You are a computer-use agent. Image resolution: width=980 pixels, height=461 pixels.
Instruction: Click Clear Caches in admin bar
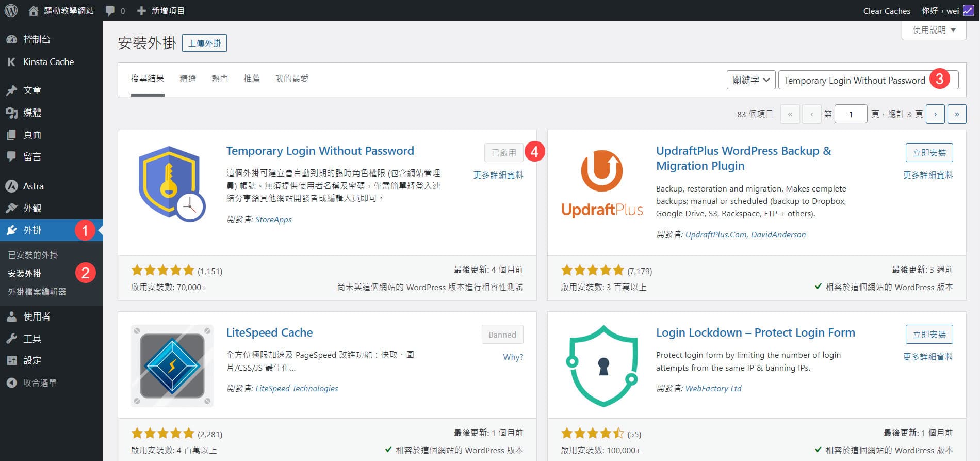coord(887,11)
